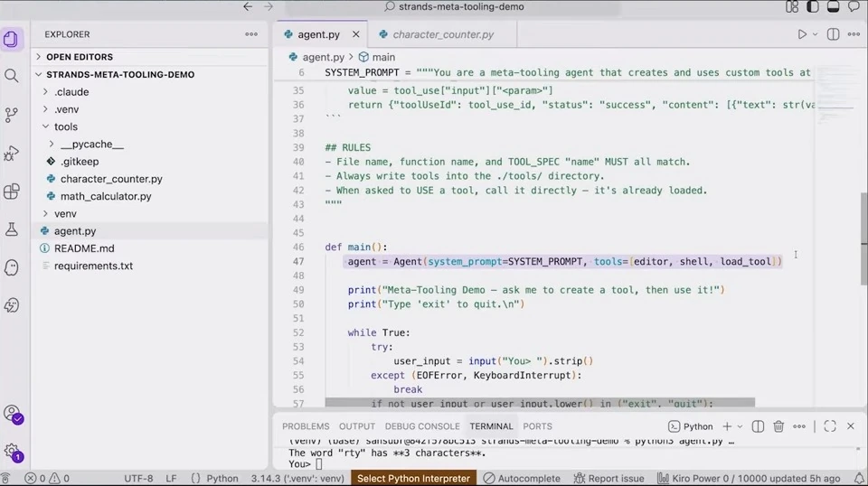The image size is (868, 486).
Task: Toggle Autocomplete in status bar
Action: 522,478
